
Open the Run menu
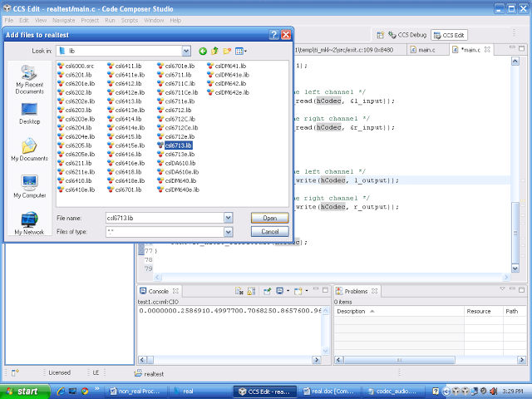[110, 20]
